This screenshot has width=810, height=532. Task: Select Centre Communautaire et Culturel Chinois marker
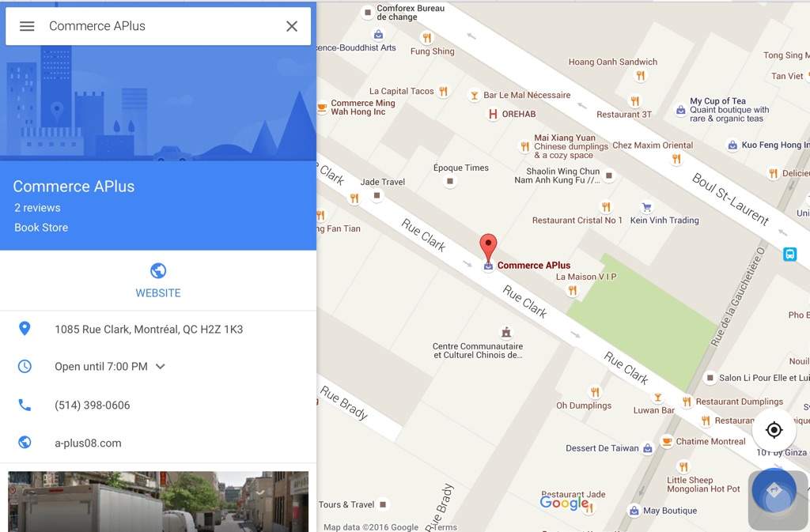[x=506, y=332]
